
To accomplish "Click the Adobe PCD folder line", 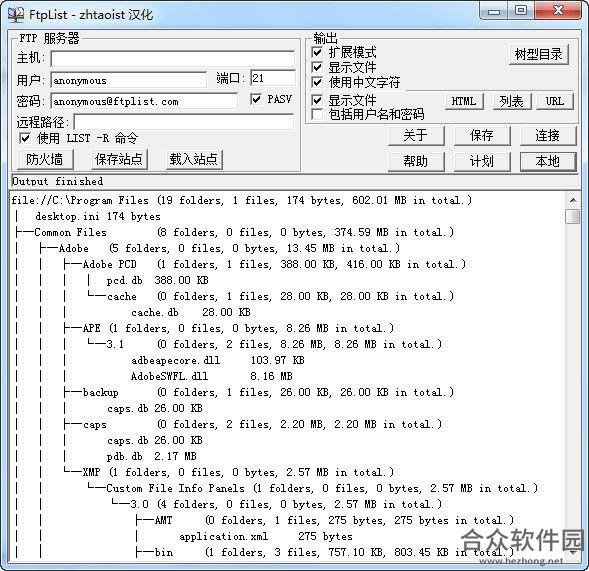I will click(274, 264).
